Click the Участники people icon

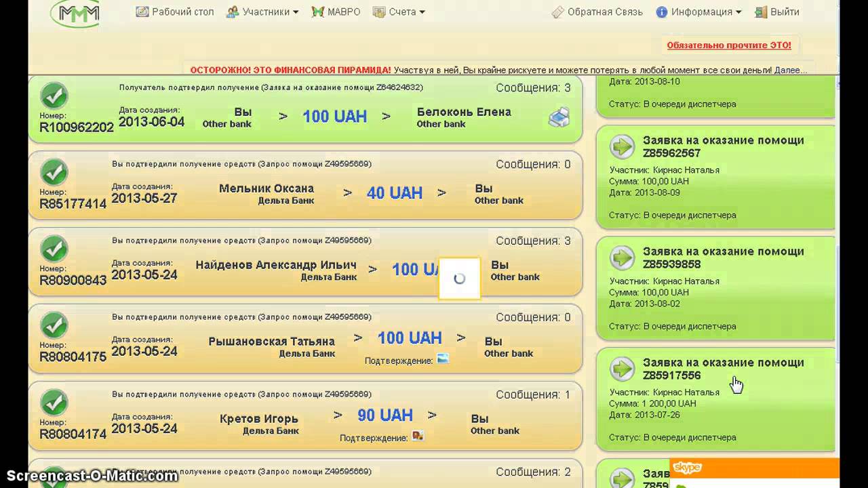(x=233, y=12)
